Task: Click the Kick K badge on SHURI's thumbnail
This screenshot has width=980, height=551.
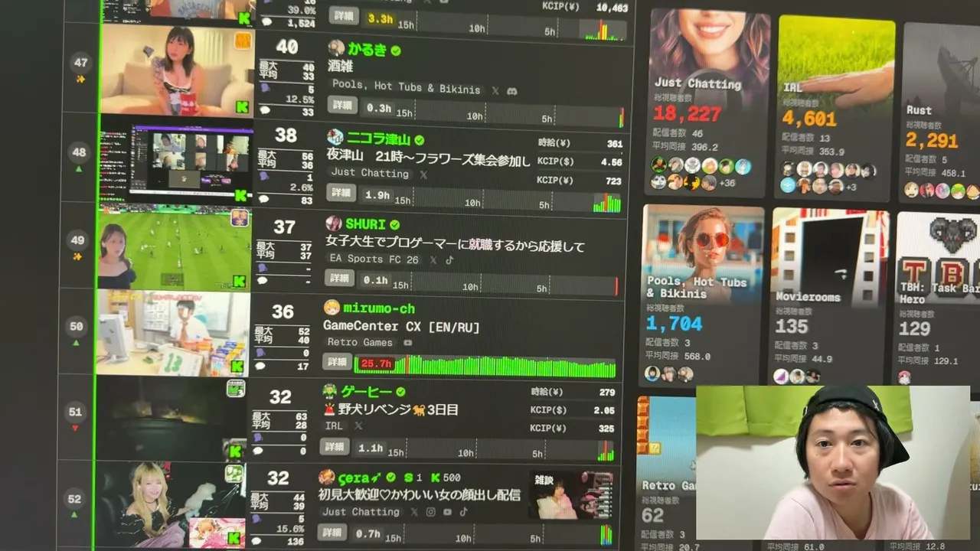Action: pyautogui.click(x=240, y=282)
